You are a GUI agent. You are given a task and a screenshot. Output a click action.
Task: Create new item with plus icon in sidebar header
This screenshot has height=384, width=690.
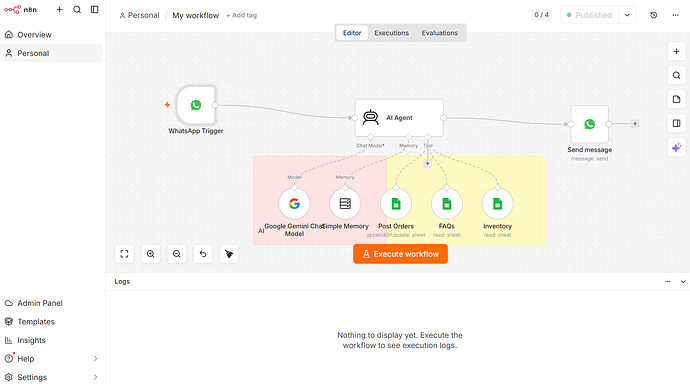[x=59, y=9]
